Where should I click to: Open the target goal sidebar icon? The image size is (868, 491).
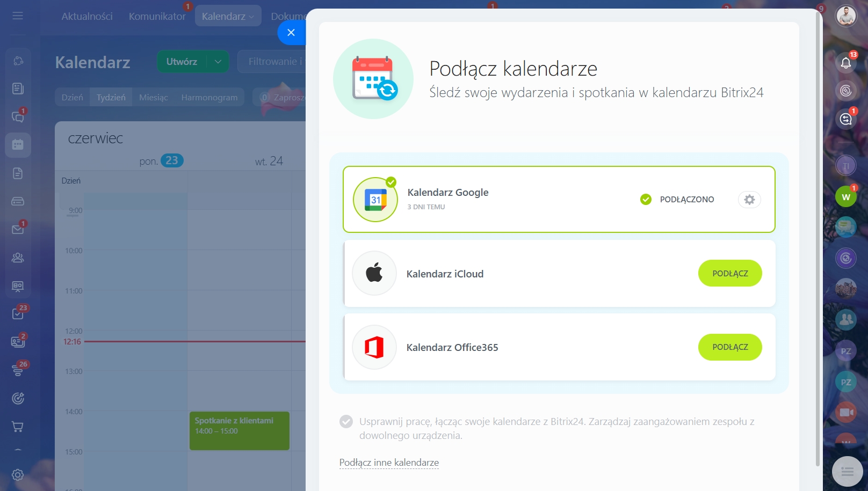coord(18,398)
